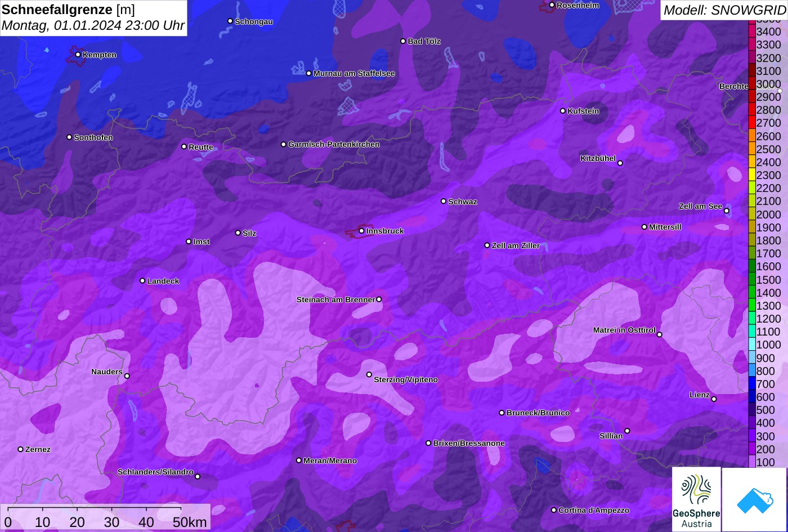
Task: Click the Kitzbühel marker dot
Action: [620, 163]
